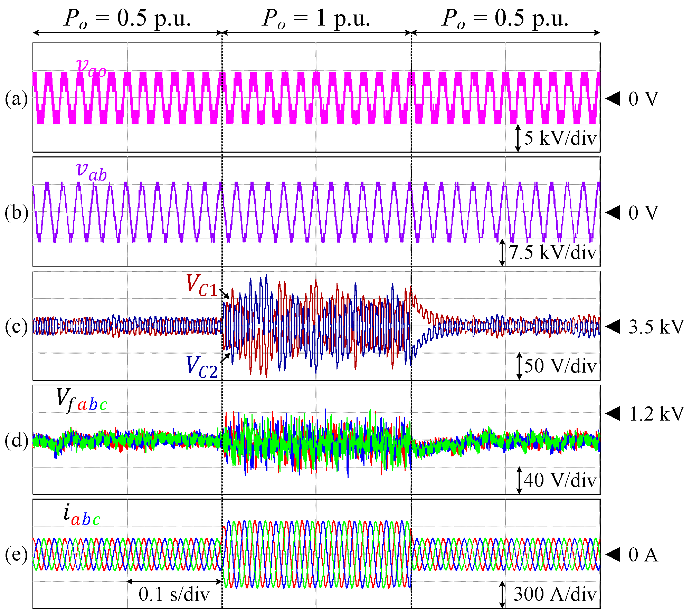Image resolution: width=692 pixels, height=616 pixels.
Task: Click the blue V_C2 label
Action: [202, 367]
